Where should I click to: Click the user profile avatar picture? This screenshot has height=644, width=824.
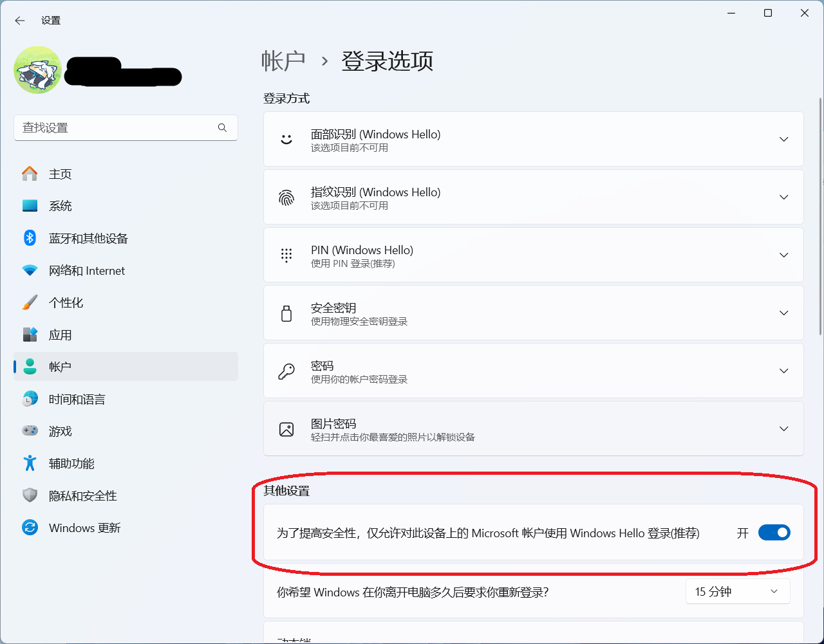point(38,70)
